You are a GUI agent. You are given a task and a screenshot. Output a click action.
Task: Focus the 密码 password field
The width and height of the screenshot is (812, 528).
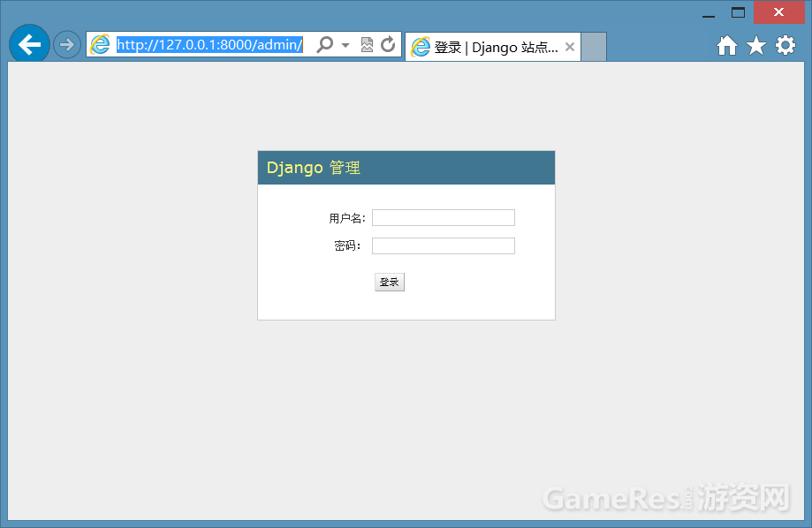tap(444, 245)
